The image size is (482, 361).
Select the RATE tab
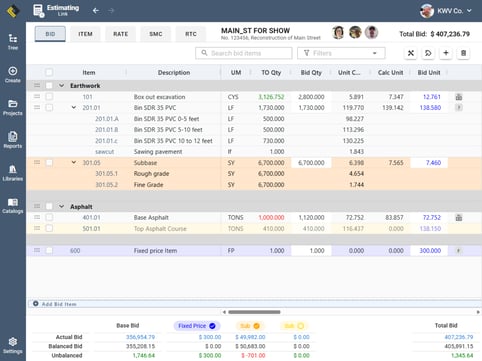pos(121,34)
